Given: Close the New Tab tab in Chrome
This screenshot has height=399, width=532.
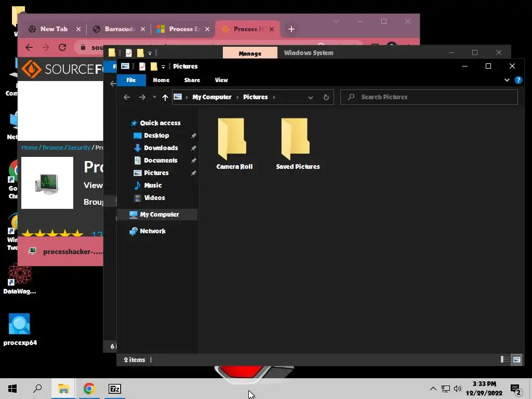Looking at the screenshot, I should (x=78, y=29).
